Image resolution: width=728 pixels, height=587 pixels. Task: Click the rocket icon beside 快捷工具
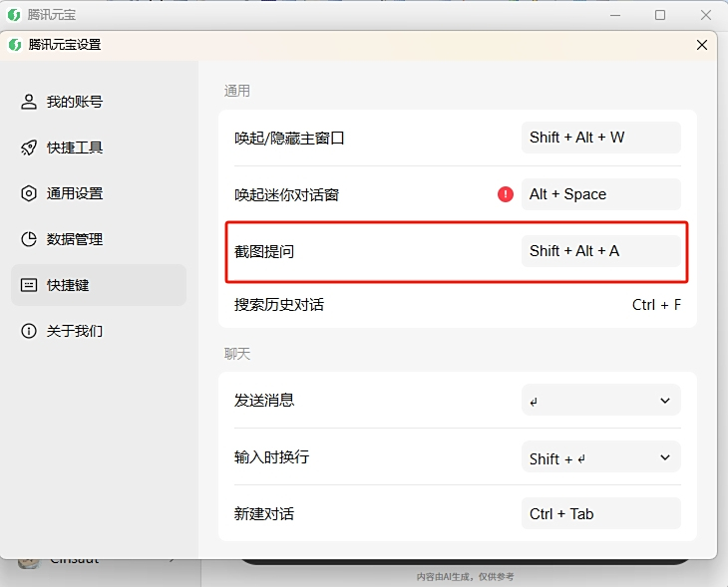pyautogui.click(x=29, y=147)
